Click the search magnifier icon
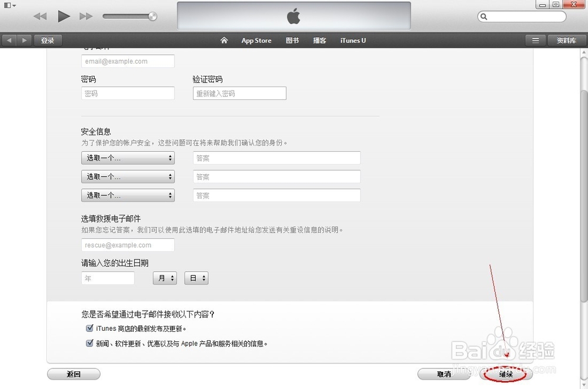588x389 pixels. (483, 16)
